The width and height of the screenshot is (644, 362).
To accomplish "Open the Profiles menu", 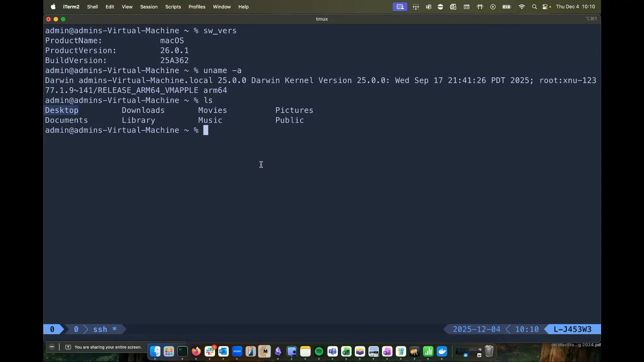I will coord(197,7).
